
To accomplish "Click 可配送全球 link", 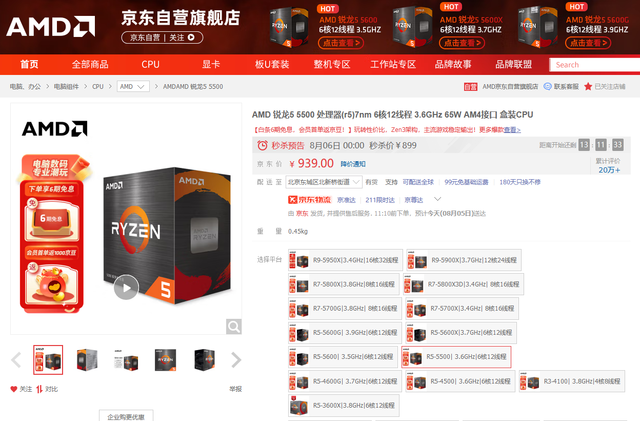I will (418, 182).
